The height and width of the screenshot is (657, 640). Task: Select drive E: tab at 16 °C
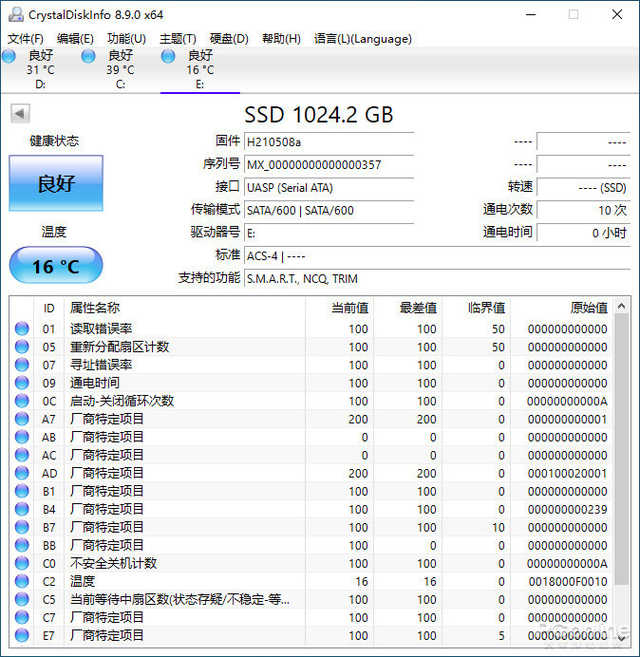[200, 69]
